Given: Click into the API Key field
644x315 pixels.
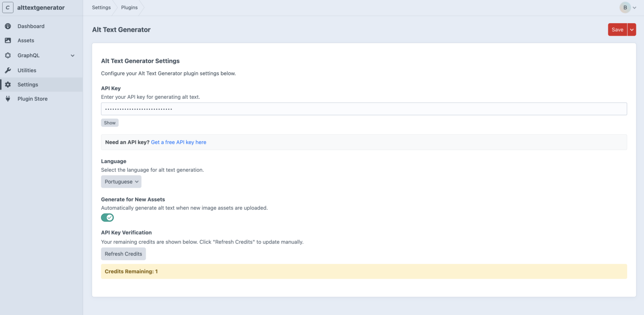Looking at the screenshot, I should click(x=364, y=109).
